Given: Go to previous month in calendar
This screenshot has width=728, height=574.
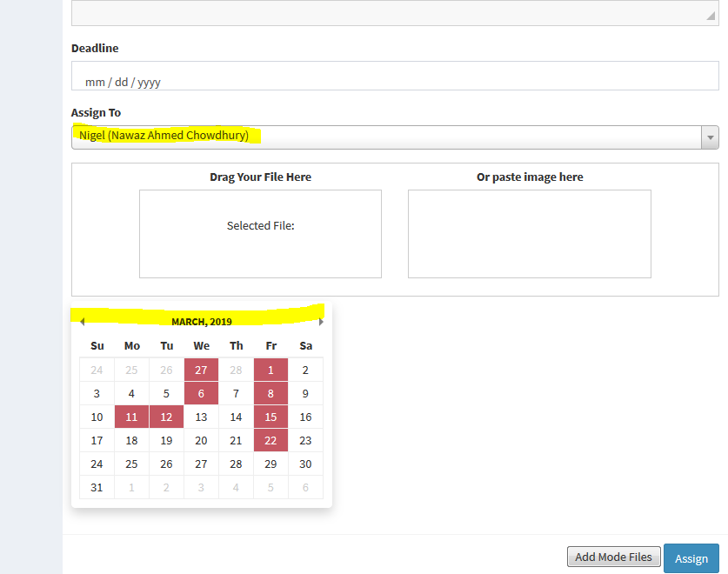Looking at the screenshot, I should [x=82, y=322].
